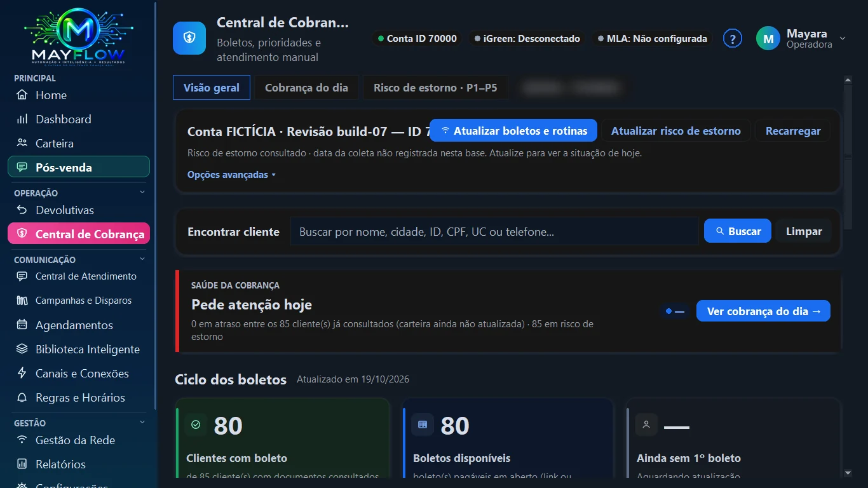This screenshot has width=868, height=488.
Task: Open Central de Atendimento
Action: pyautogui.click(x=79, y=276)
